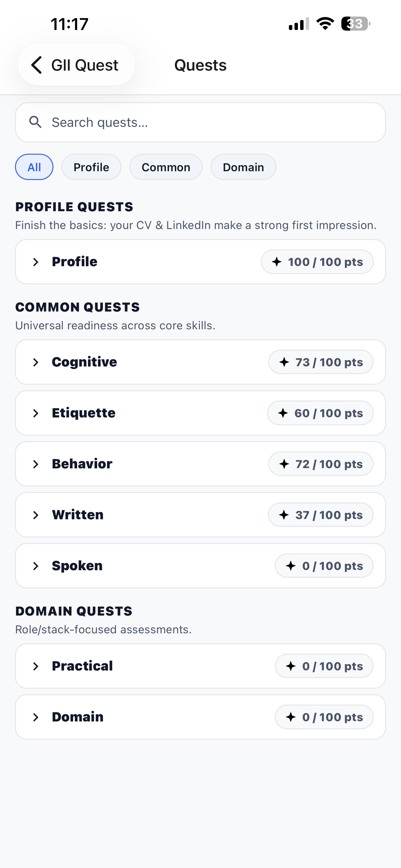Focus the Search quests input field
Screen dimensions: 401x868
[212, 122]
